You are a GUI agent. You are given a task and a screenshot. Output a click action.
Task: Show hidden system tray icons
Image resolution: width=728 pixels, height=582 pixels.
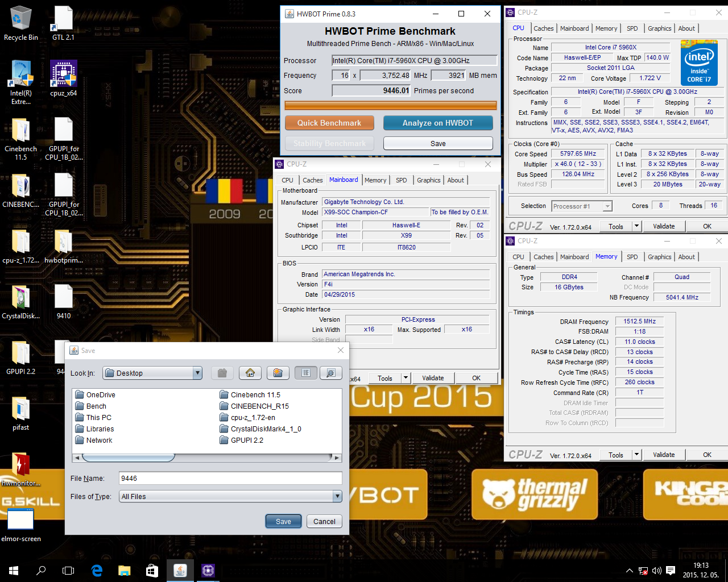(x=629, y=571)
